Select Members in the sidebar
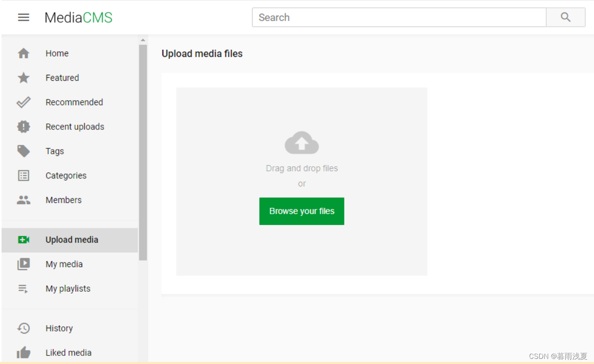 (70, 200)
